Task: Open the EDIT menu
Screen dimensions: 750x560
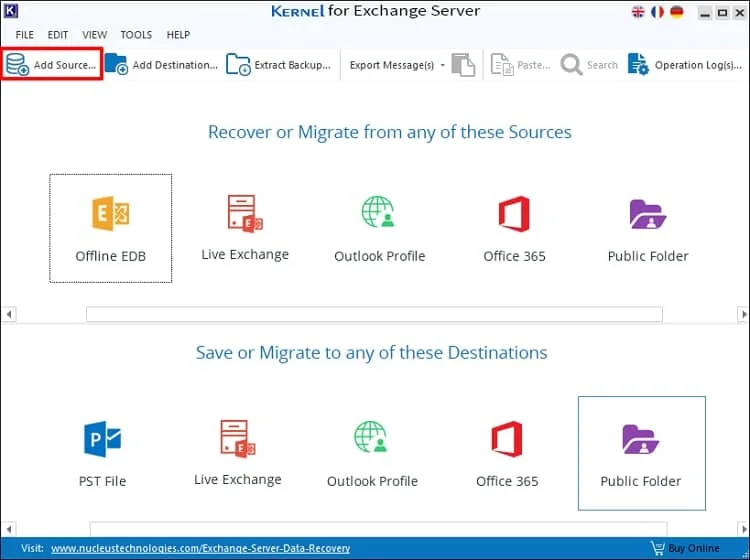Action: [x=57, y=35]
